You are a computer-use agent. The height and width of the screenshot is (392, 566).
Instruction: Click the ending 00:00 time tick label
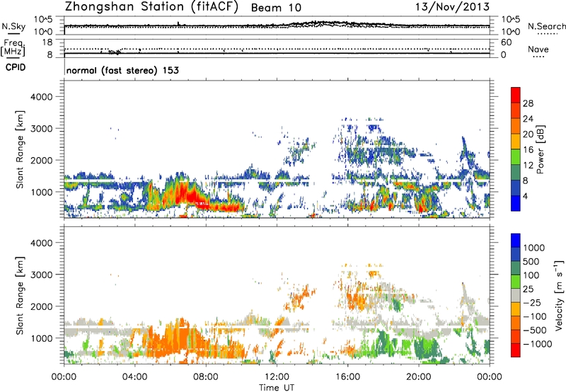[490, 377]
